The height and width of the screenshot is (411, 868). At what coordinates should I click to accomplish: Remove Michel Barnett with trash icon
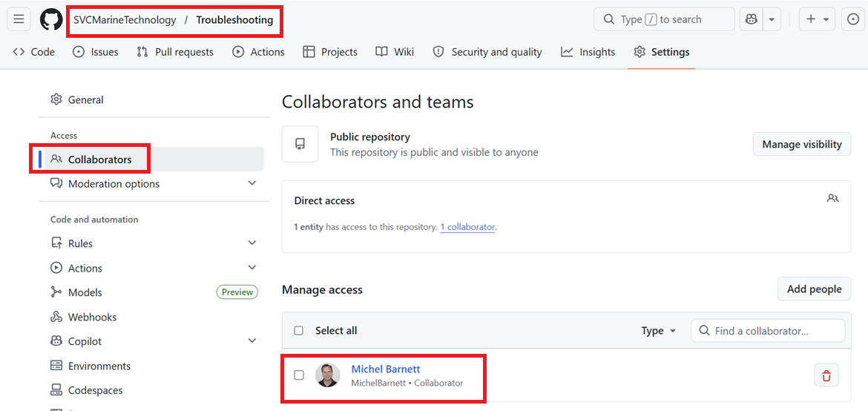pyautogui.click(x=826, y=375)
